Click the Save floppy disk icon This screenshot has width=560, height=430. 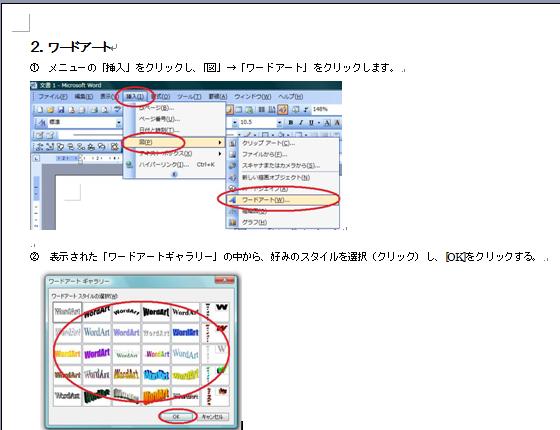coord(61,109)
